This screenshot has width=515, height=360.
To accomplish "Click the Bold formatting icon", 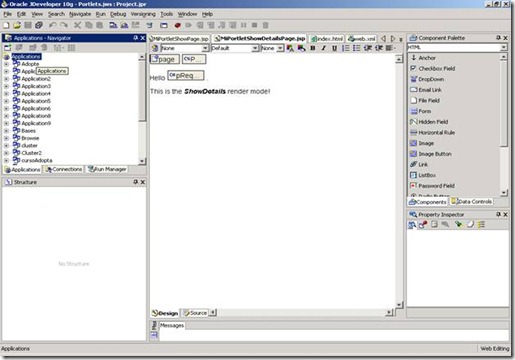I will [x=313, y=48].
